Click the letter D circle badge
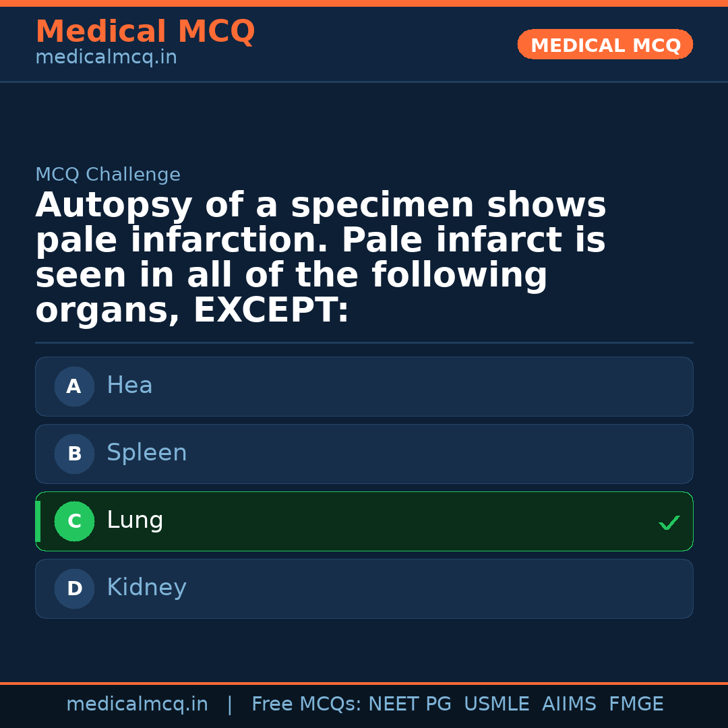Viewport: 728px width, 728px height. [x=74, y=589]
